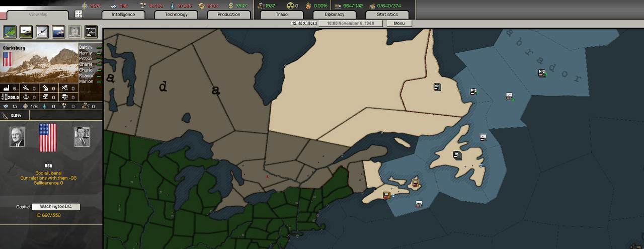Click the Clarksburg province name
644x249 pixels.
pyautogui.click(x=14, y=48)
